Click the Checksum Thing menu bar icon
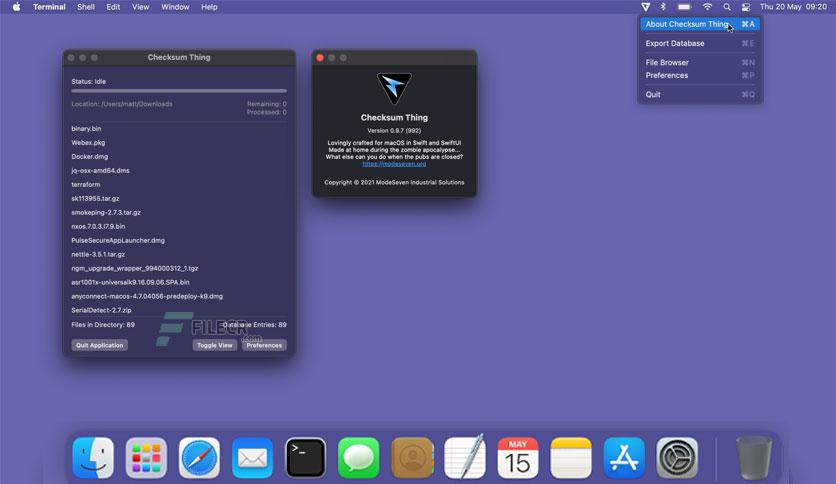Image resolution: width=836 pixels, height=484 pixels. (x=646, y=7)
